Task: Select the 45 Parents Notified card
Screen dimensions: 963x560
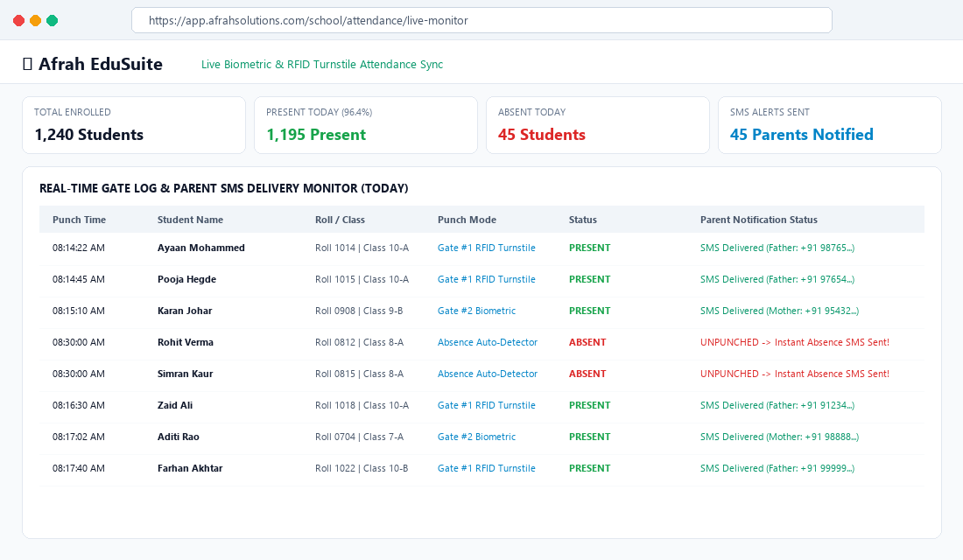Action: coord(830,125)
